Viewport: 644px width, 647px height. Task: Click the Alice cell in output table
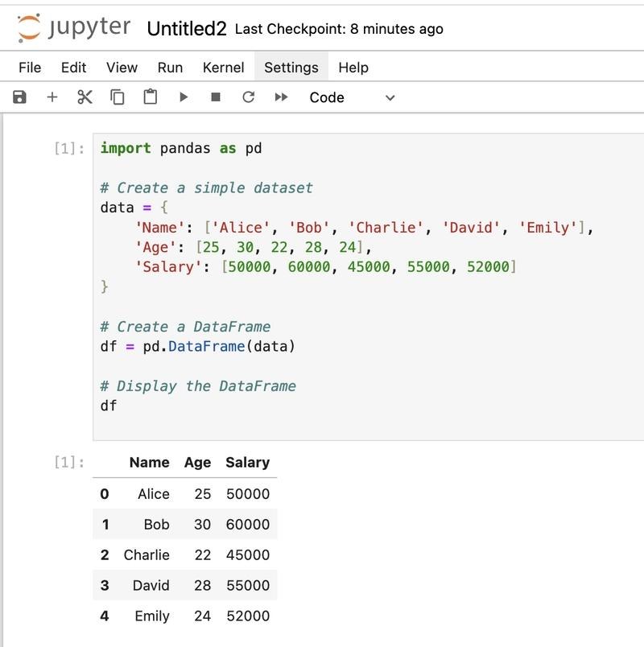(x=154, y=494)
